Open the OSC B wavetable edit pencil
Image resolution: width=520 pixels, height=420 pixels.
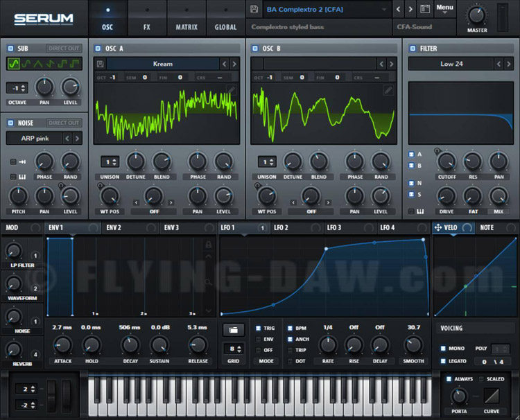click(x=388, y=89)
